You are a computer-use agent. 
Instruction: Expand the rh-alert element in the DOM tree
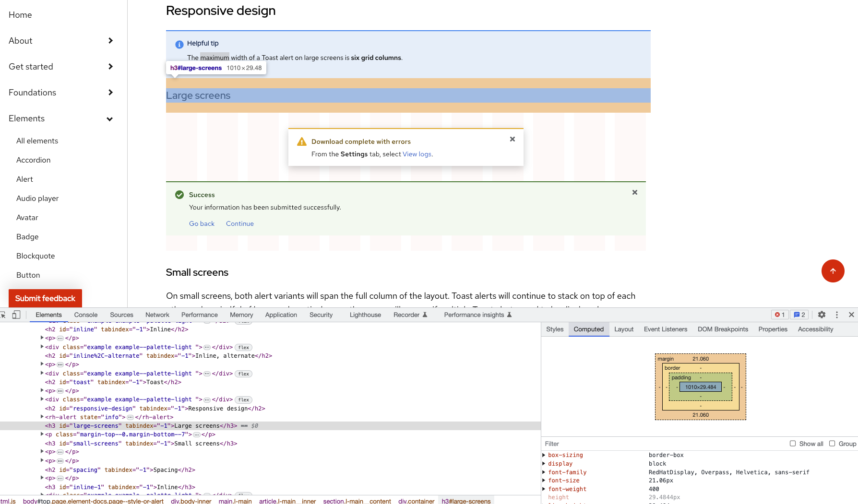click(x=42, y=417)
